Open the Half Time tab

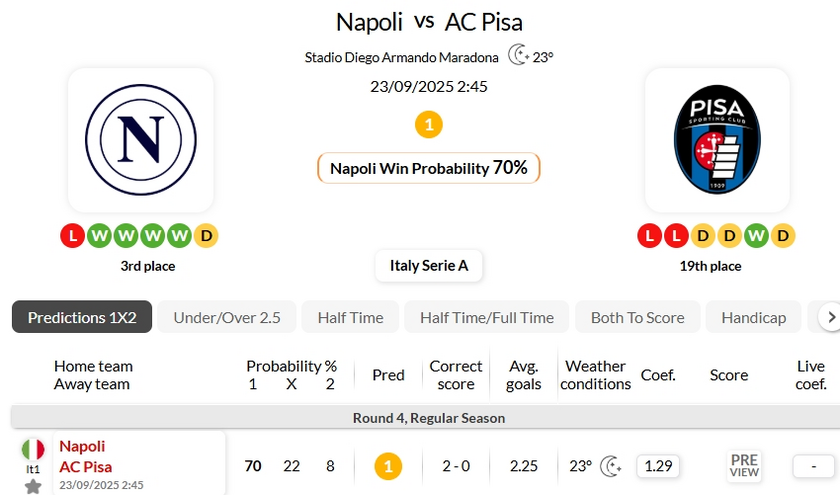[x=350, y=317]
